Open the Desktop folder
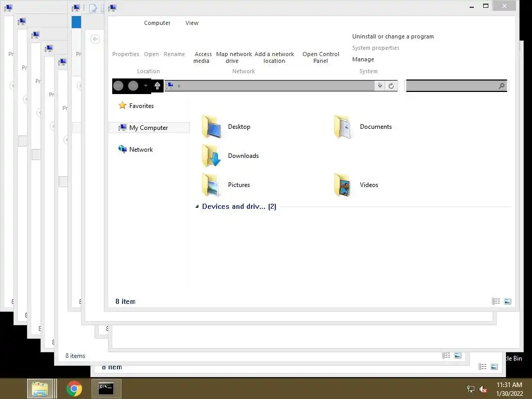 226,127
